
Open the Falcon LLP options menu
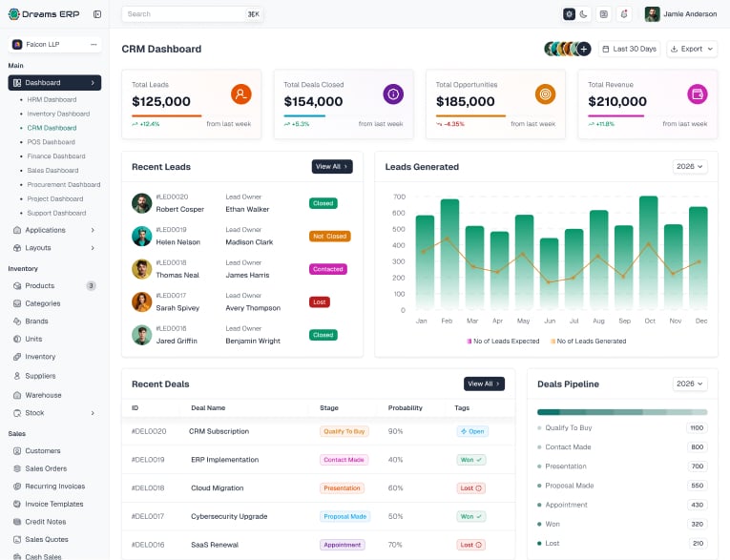pos(94,44)
